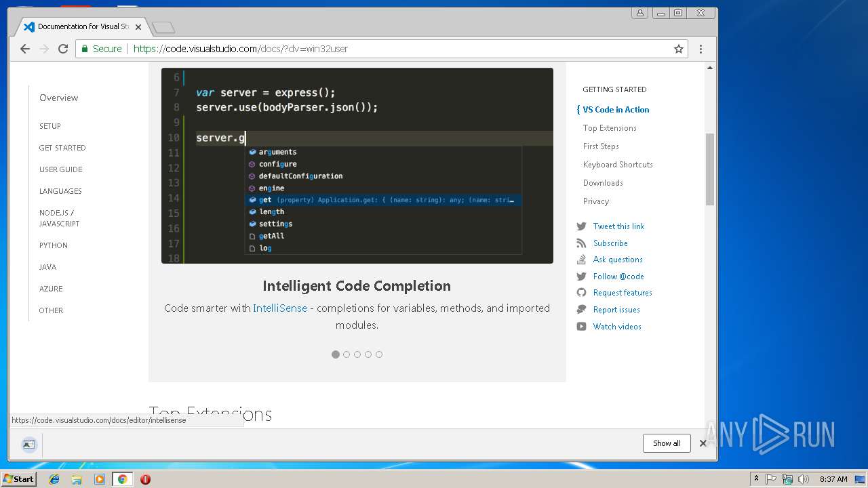The height and width of the screenshot is (488, 868).
Task: Jump to Keyboard Shortcuts section
Action: click(618, 165)
